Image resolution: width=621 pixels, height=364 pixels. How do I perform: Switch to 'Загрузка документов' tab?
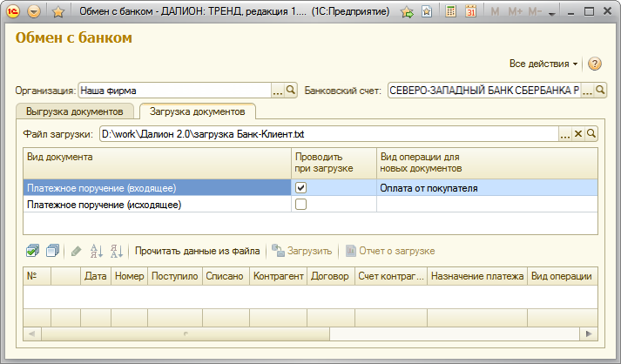pos(197,111)
